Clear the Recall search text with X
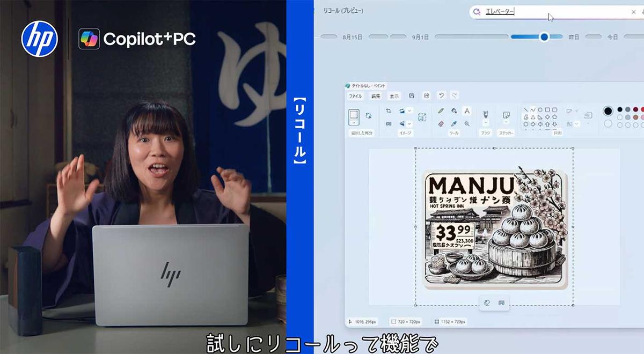 coord(633,12)
